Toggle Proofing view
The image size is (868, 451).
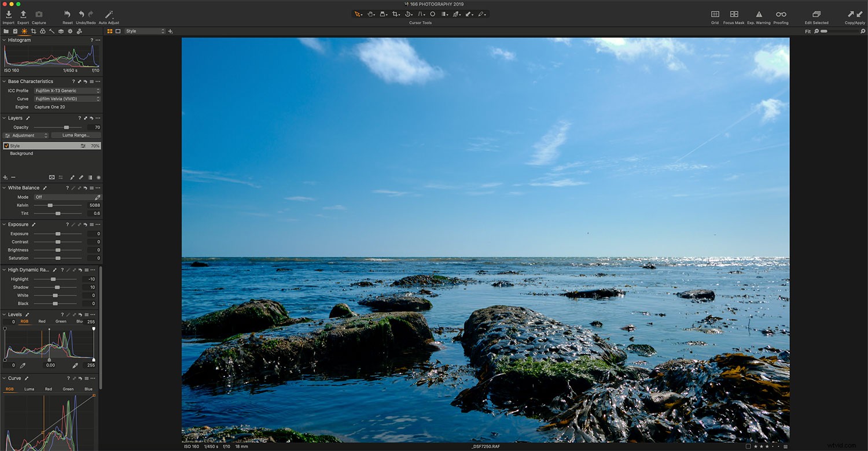[781, 16]
